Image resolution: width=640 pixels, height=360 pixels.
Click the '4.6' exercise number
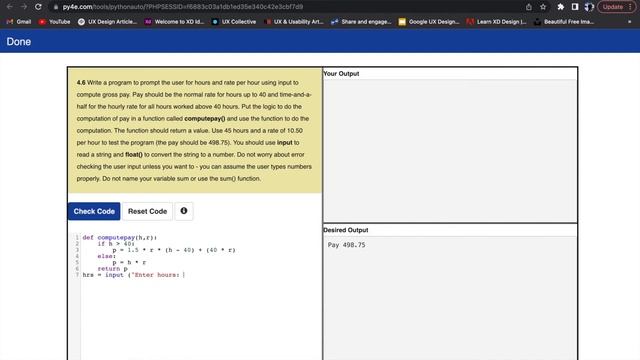[x=81, y=82]
